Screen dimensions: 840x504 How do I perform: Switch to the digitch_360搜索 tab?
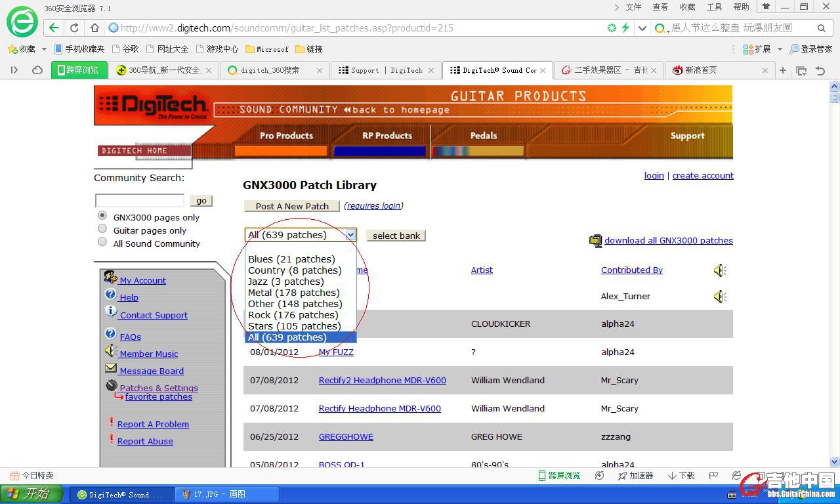pos(274,70)
